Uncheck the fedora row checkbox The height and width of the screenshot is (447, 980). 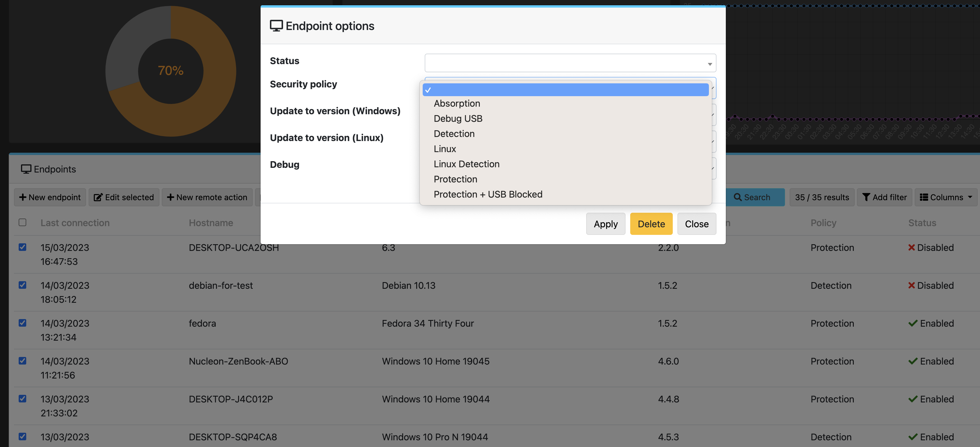[22, 323]
